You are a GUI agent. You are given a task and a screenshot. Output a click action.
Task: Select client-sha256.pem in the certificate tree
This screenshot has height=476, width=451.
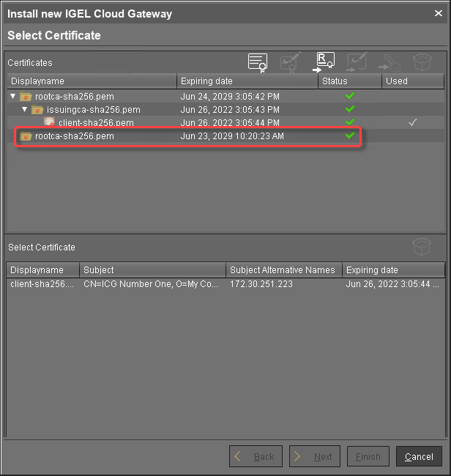(96, 123)
